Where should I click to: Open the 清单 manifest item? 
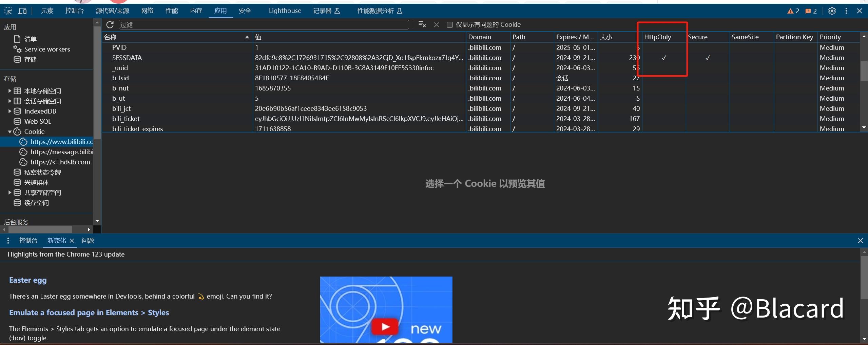click(30, 39)
